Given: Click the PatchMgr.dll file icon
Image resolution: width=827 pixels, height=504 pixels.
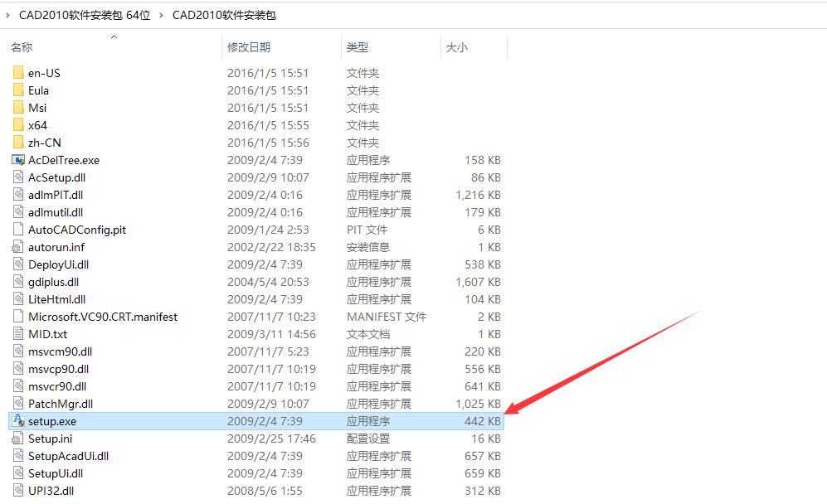Looking at the screenshot, I should (18, 404).
